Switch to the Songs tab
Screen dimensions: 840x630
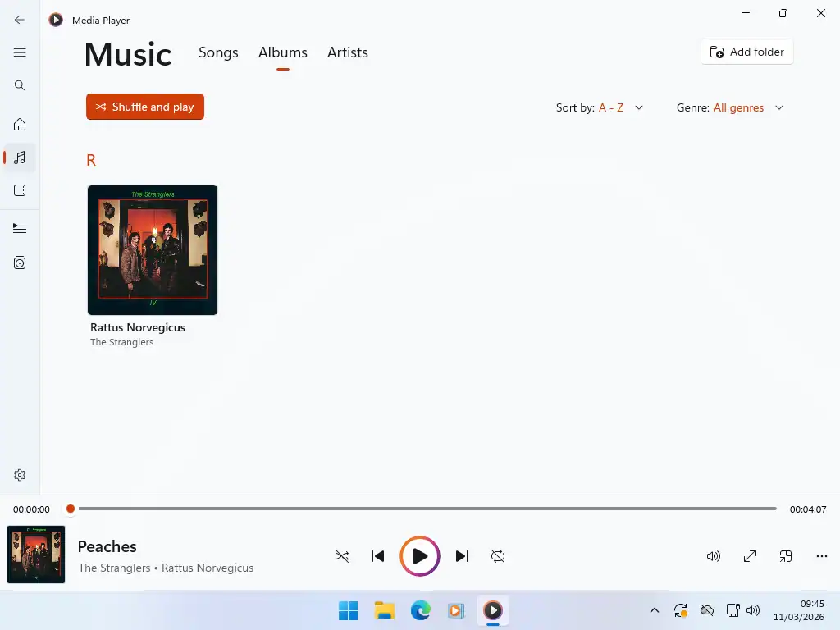[x=218, y=52]
